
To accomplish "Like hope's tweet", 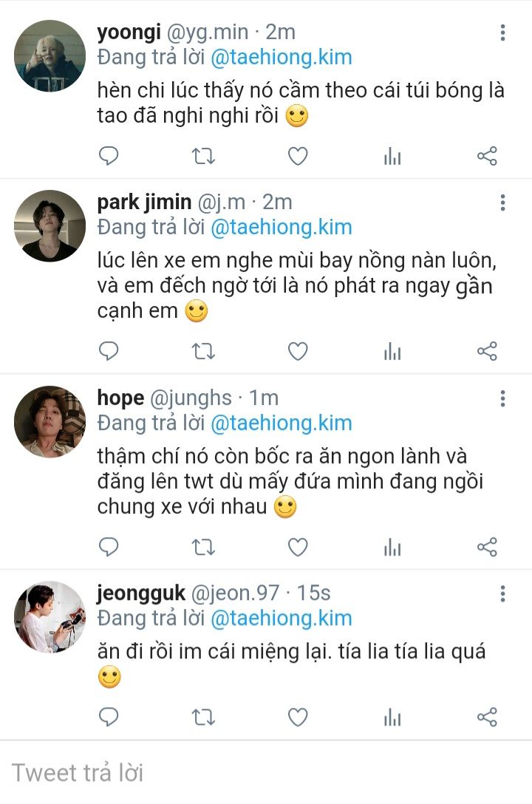I will coord(298,547).
